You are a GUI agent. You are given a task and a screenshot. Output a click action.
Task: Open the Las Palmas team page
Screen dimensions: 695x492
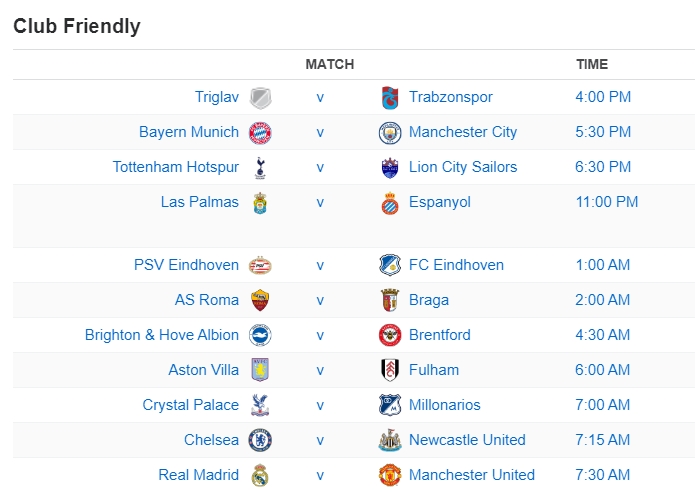pos(200,202)
